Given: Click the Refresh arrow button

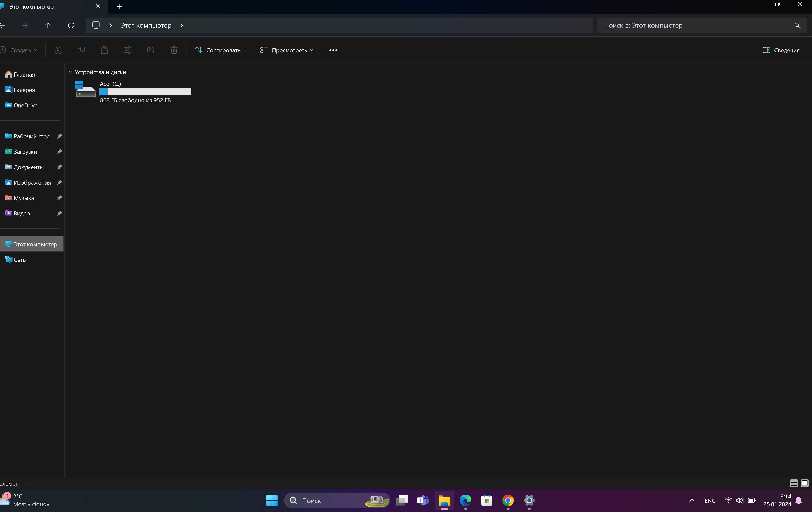Looking at the screenshot, I should tap(71, 25).
